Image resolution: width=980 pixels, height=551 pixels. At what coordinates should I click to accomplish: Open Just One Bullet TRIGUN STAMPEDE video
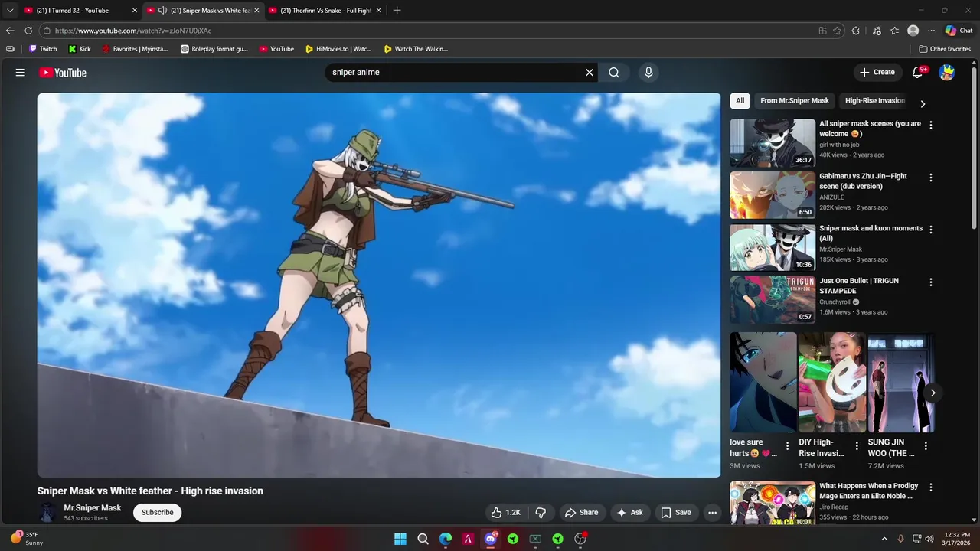773,299
